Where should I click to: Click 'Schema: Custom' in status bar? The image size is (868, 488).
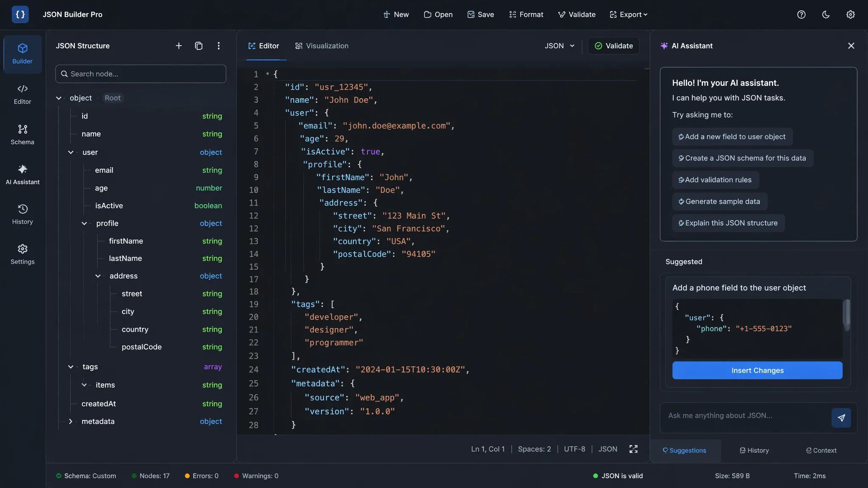coord(86,476)
